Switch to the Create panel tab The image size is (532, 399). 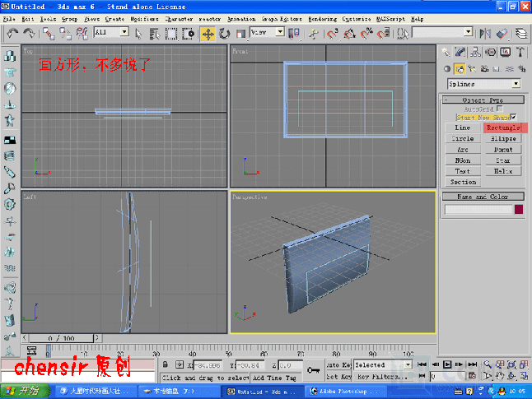pyautogui.click(x=446, y=52)
